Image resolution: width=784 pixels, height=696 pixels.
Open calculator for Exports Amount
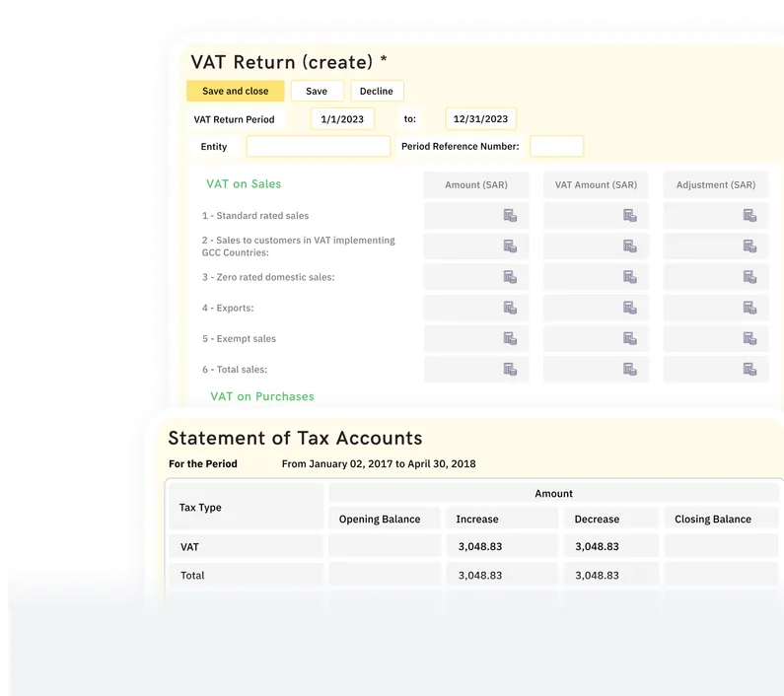(510, 308)
